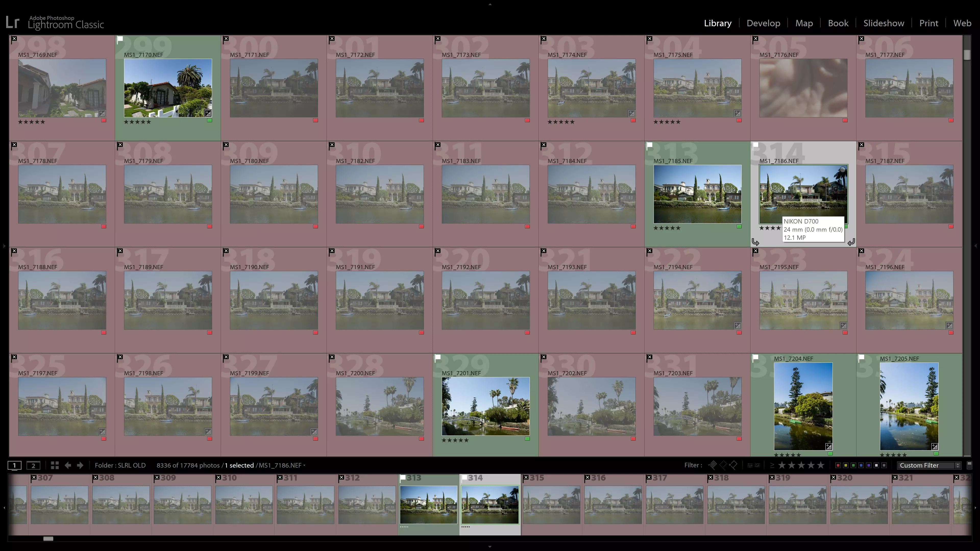This screenshot has width=980, height=551.
Task: Set filter rating to fifth star
Action: tap(821, 465)
